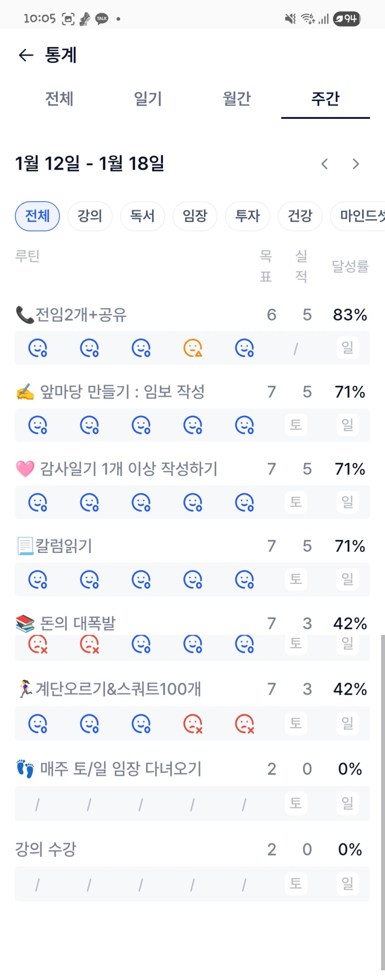The height and width of the screenshot is (980, 385).
Task: Open the 감사일기 1개 이상 작성하기 routine
Action: [x=129, y=469]
